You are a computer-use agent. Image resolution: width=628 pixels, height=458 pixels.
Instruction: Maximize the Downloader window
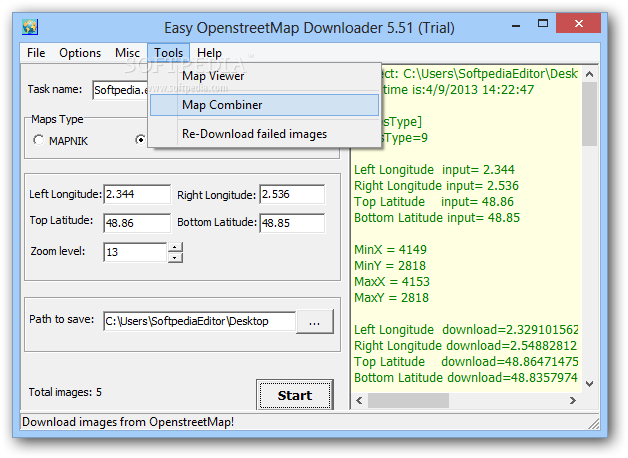coord(543,24)
